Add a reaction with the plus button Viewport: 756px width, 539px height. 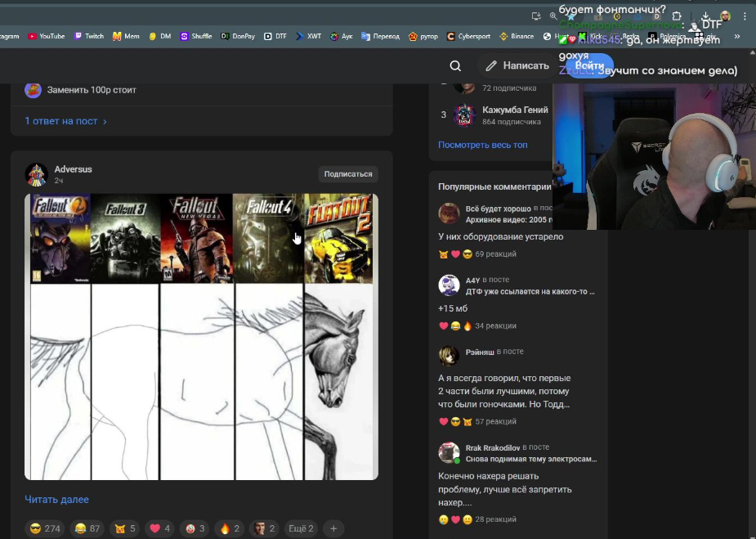pyautogui.click(x=333, y=529)
